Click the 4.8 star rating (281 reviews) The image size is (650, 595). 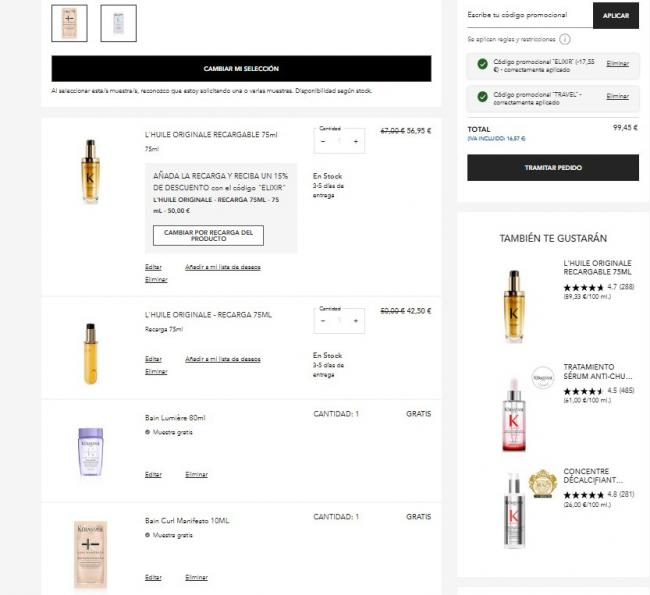coord(599,495)
